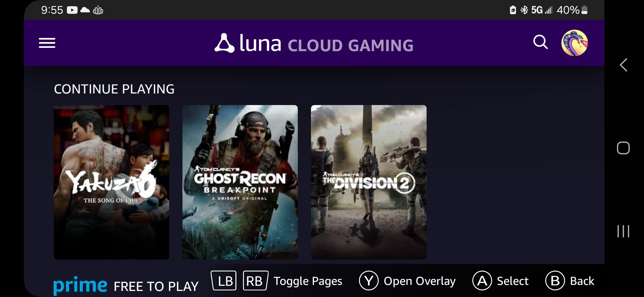Image resolution: width=644 pixels, height=297 pixels.
Task: Tap the RB page toggle button
Action: [x=255, y=281]
